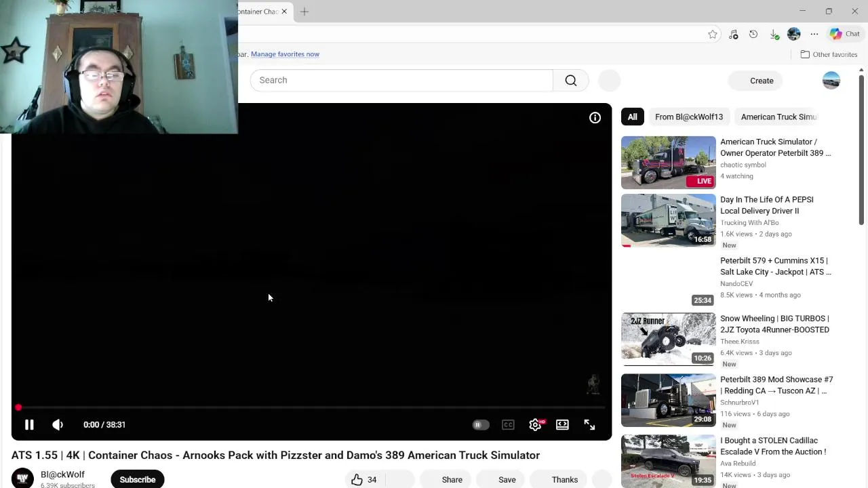Open the player settings gear
This screenshot has height=488, width=868.
coord(535,424)
